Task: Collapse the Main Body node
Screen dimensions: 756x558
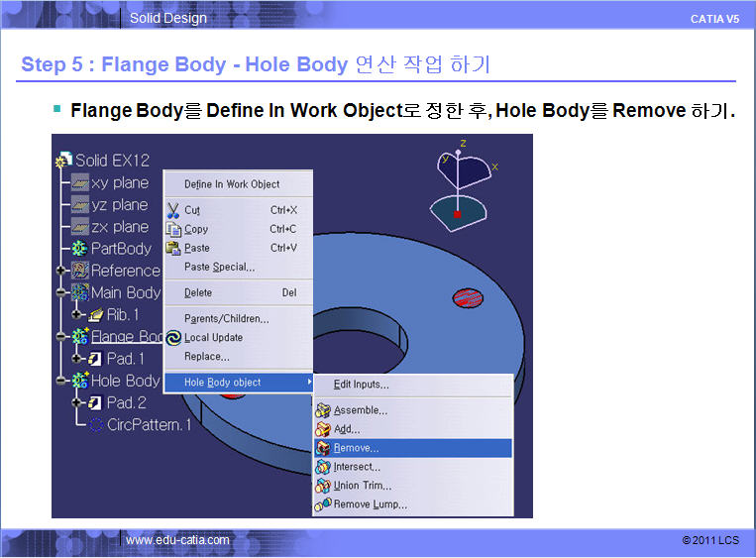Action: pos(60,292)
